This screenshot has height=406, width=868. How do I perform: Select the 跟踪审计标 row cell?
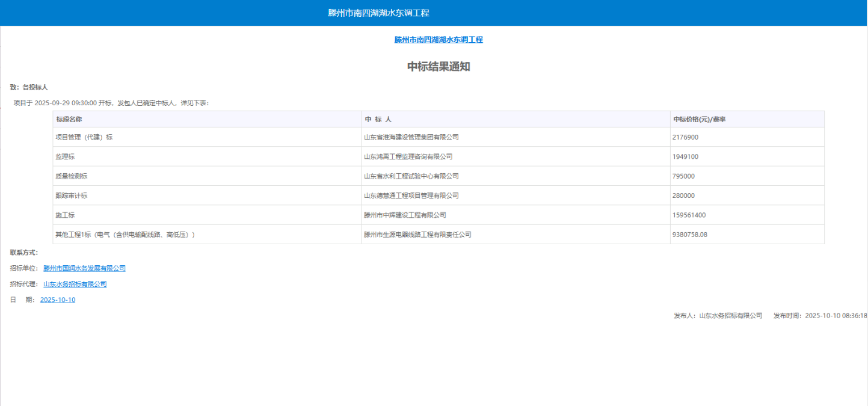[x=69, y=195]
